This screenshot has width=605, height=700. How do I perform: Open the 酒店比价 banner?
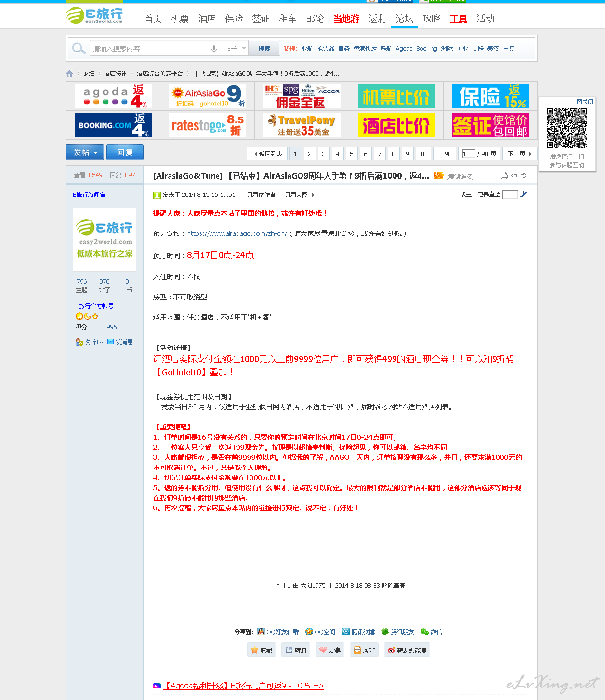click(x=396, y=125)
